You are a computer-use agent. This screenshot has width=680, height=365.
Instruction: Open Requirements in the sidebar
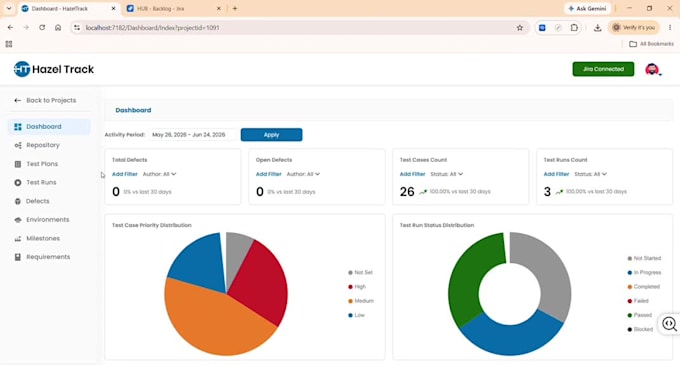tap(49, 257)
